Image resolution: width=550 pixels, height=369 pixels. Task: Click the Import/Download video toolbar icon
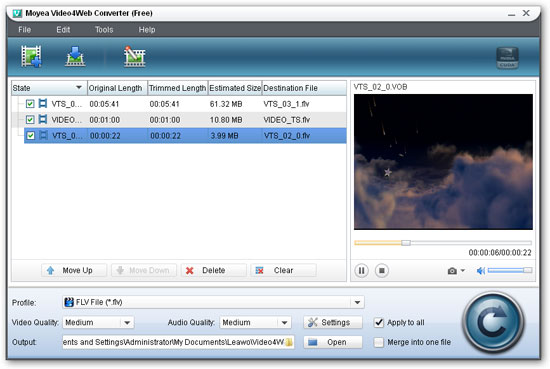pos(75,56)
